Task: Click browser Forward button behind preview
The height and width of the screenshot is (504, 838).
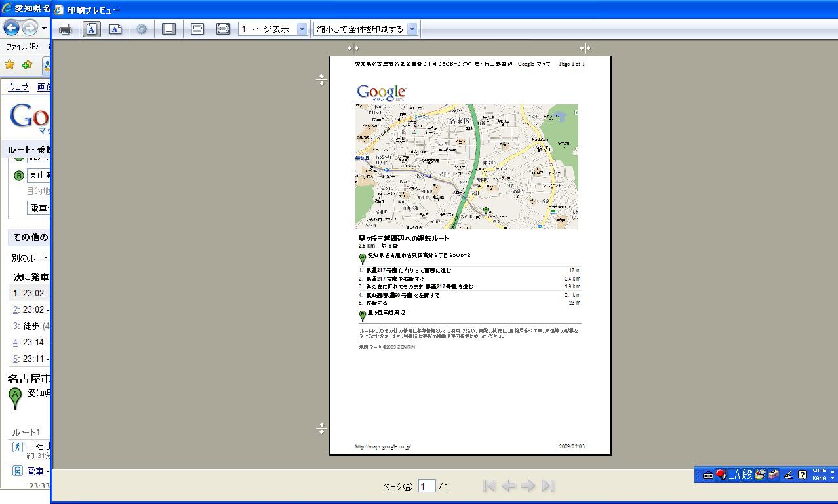Action: point(30,28)
